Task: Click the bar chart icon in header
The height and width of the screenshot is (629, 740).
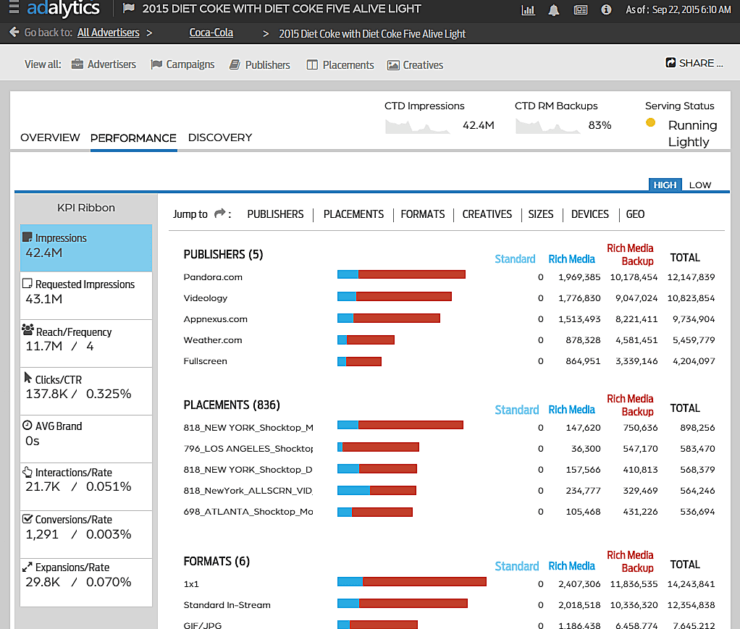Action: point(528,10)
